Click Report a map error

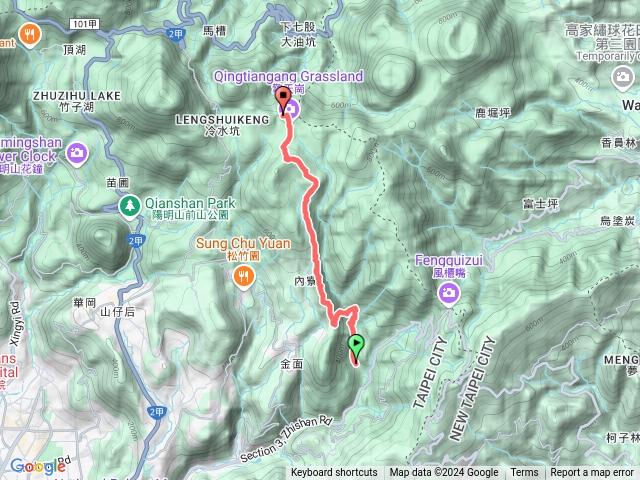pyautogui.click(x=592, y=473)
